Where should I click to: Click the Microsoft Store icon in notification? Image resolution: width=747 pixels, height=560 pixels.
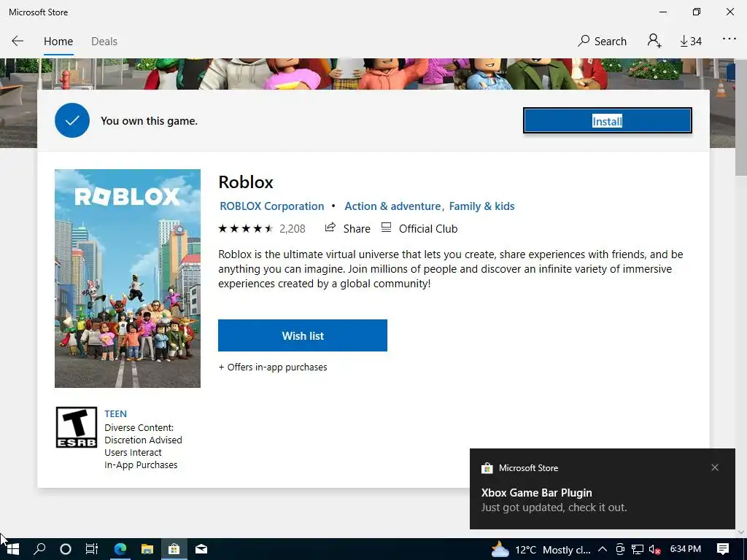[x=487, y=468]
